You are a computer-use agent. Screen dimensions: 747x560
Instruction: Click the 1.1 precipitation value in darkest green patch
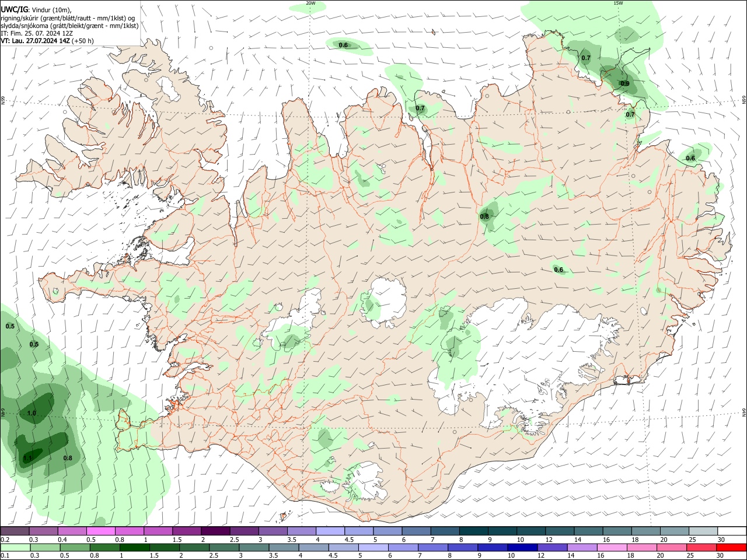point(28,459)
